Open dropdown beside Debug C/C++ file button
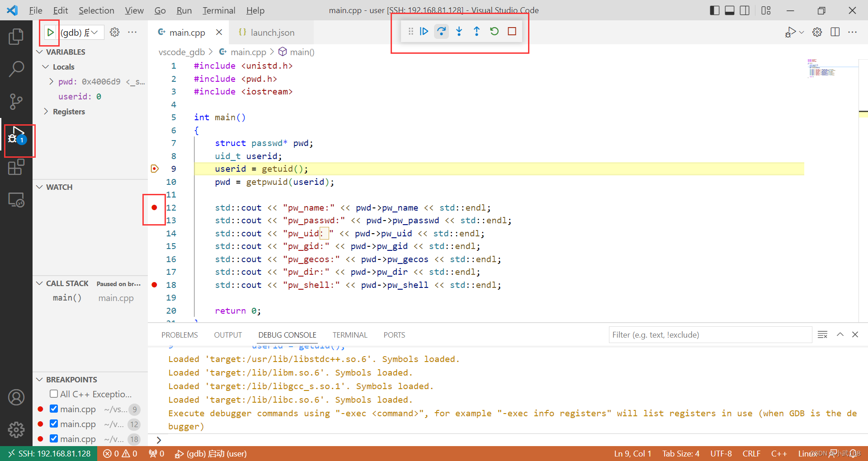Image resolution: width=868 pixels, height=461 pixels. 802,32
